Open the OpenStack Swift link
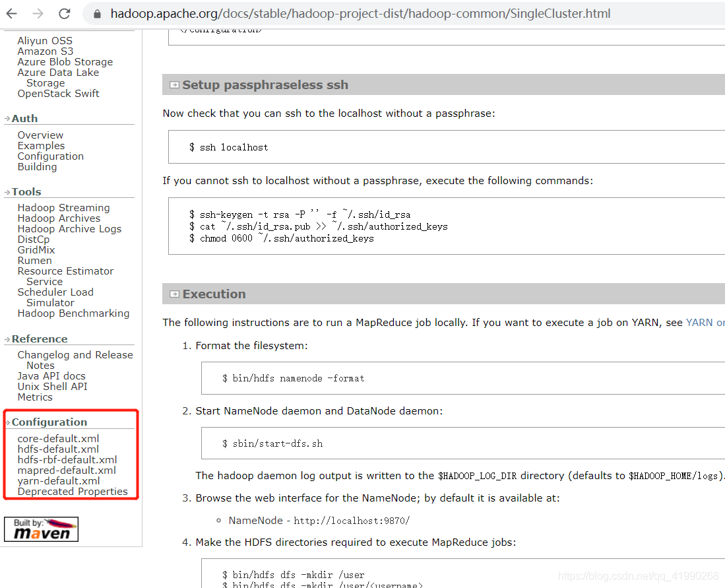Viewport: 725px width, 588px height. 58,94
